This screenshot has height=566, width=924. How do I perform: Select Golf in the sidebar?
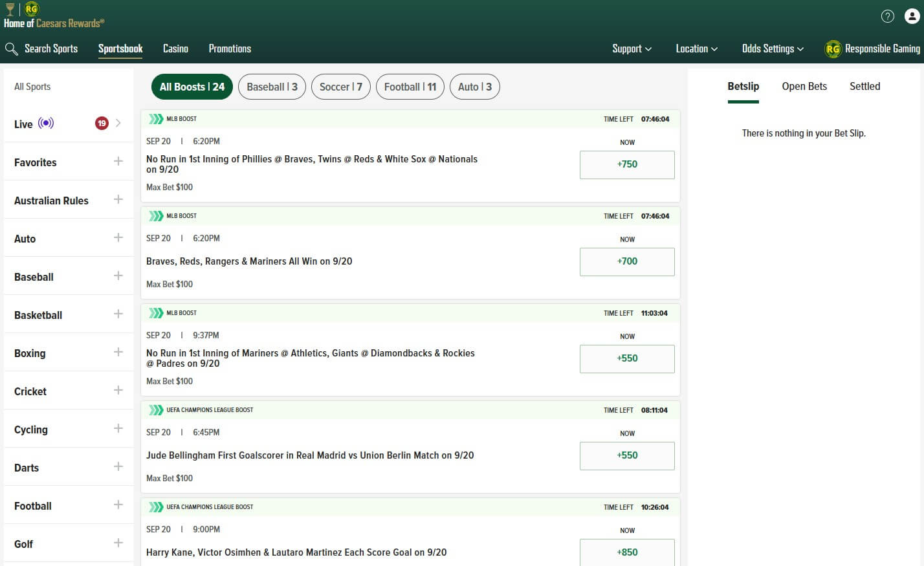(23, 544)
